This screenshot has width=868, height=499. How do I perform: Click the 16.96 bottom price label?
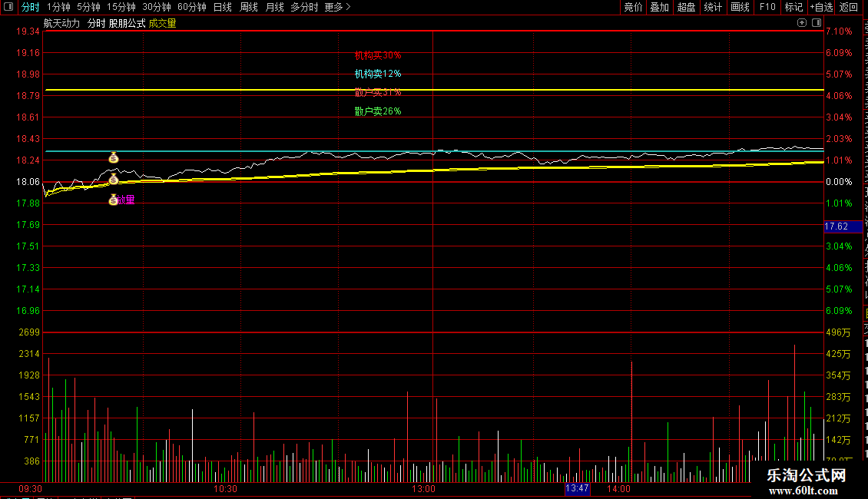point(28,311)
